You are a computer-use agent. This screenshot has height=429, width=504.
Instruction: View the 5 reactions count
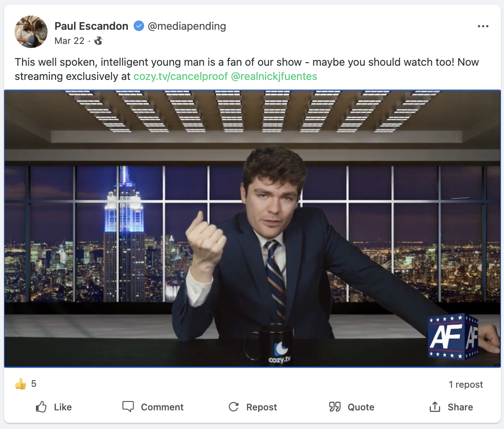coord(34,384)
